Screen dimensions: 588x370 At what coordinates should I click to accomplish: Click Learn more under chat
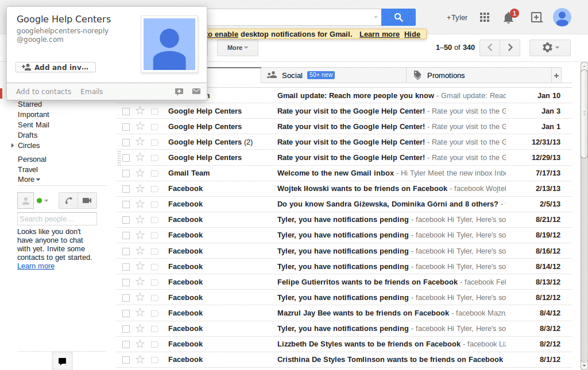[x=36, y=266]
